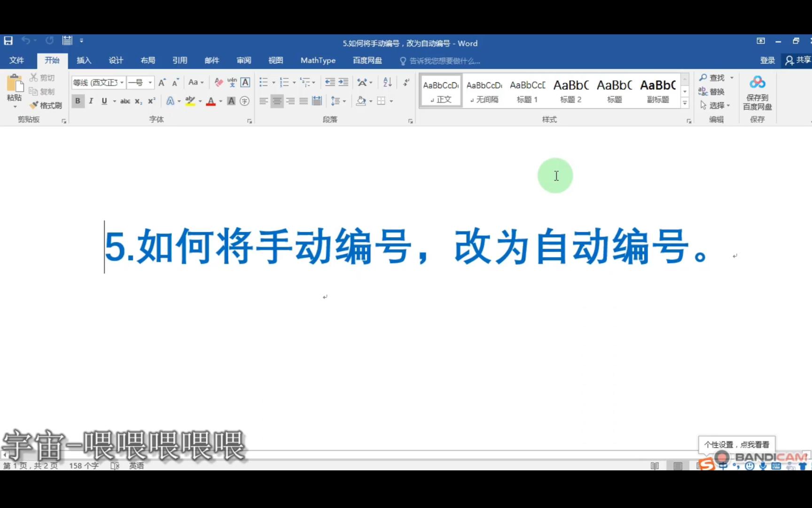The height and width of the screenshot is (508, 812).
Task: Toggle underline formatting
Action: (103, 101)
